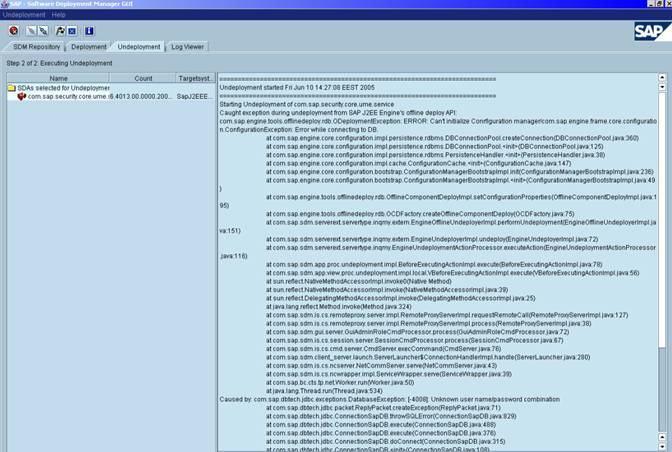Click the Targetsyst... column header
The image size is (672, 452).
tap(193, 77)
